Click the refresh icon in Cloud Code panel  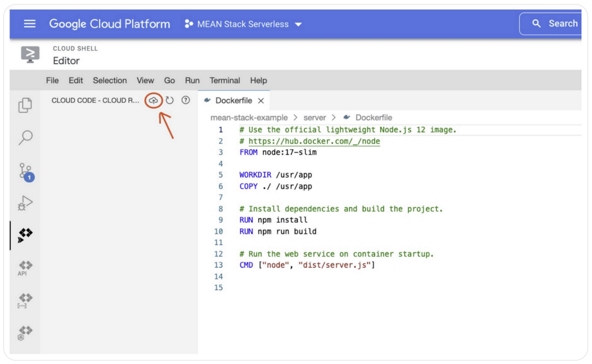[169, 101]
